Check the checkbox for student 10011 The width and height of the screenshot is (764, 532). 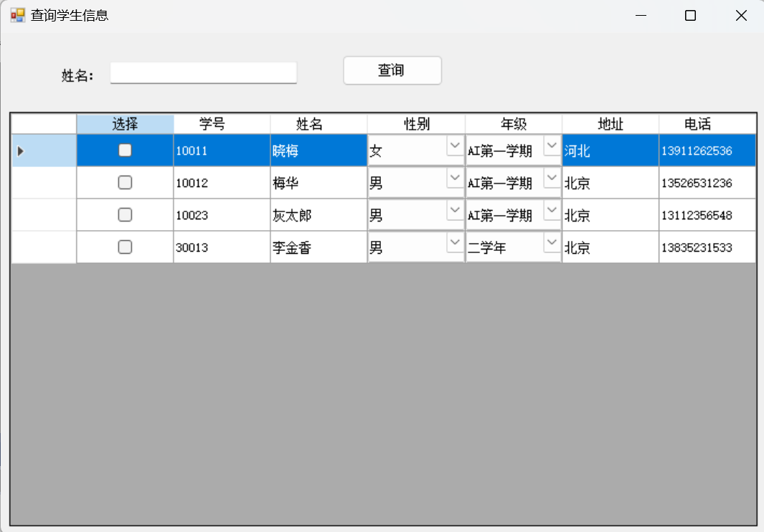click(125, 151)
